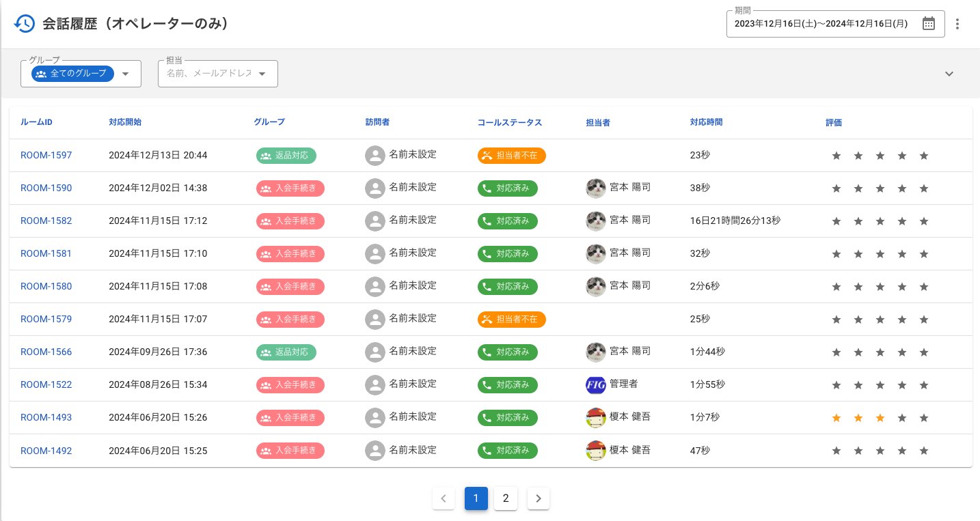Sort by コールステータス column header
Image resolution: width=980 pixels, height=521 pixels.
tap(509, 122)
